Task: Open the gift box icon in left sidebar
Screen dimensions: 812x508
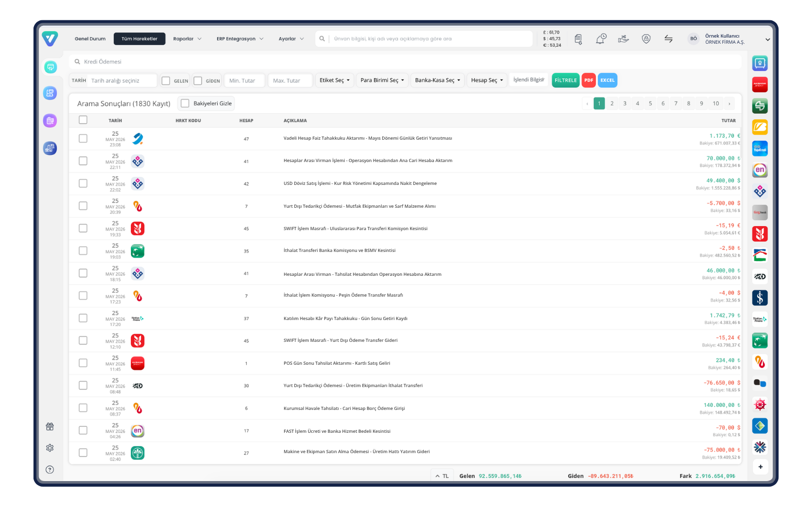Action: [50, 427]
